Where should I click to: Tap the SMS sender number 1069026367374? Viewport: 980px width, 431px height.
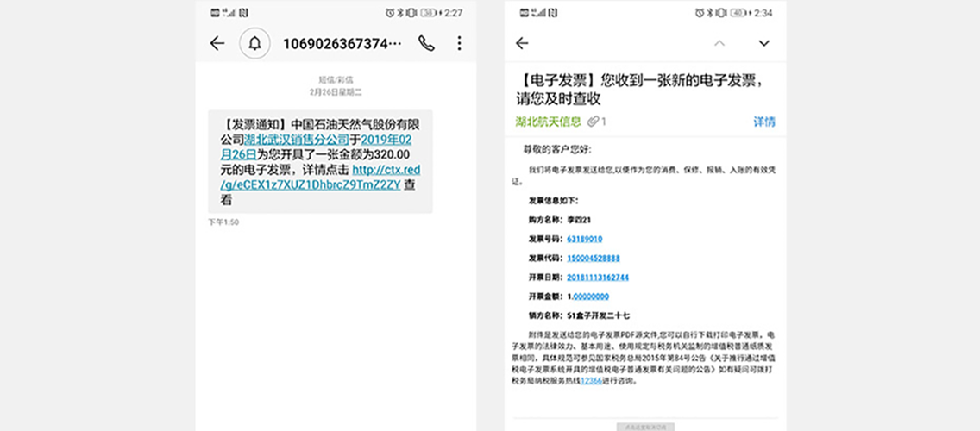pos(344,43)
